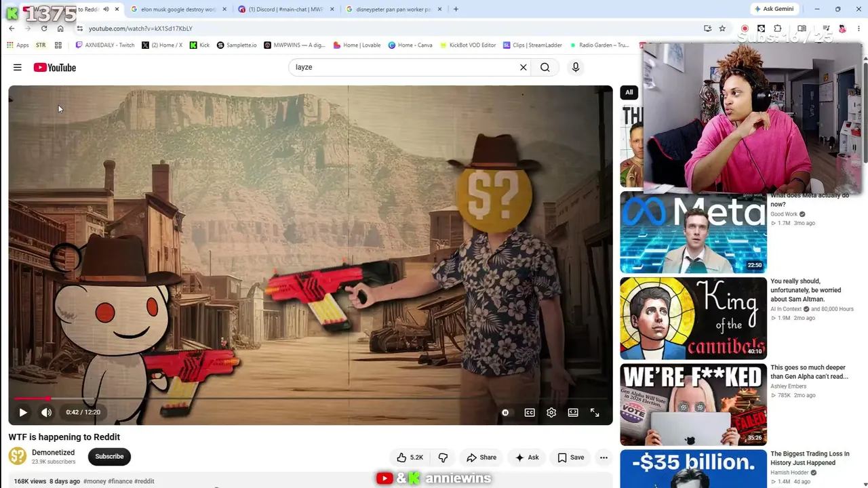The width and height of the screenshot is (868, 488).
Task: Share the video
Action: coord(481,457)
